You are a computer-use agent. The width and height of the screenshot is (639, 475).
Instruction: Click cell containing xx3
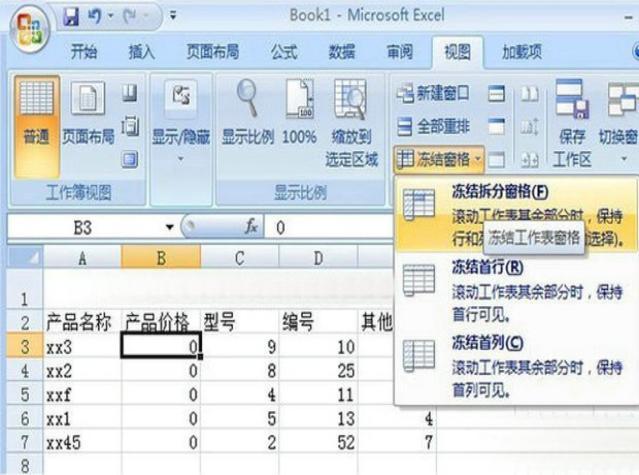(82, 347)
